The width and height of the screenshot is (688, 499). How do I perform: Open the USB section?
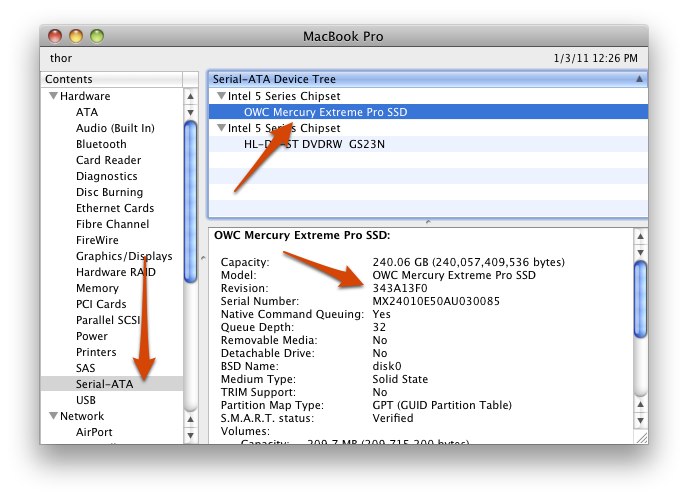tap(86, 400)
